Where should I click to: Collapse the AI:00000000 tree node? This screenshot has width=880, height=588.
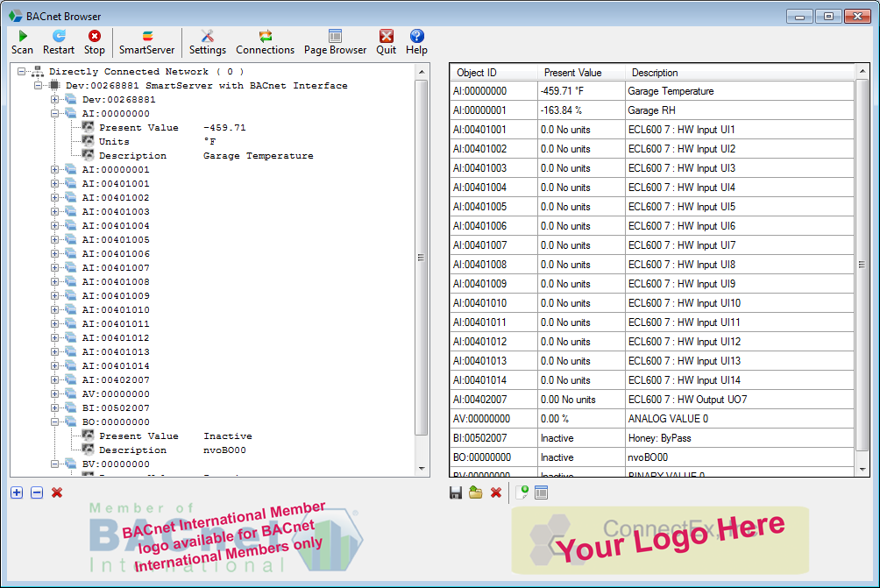55,113
